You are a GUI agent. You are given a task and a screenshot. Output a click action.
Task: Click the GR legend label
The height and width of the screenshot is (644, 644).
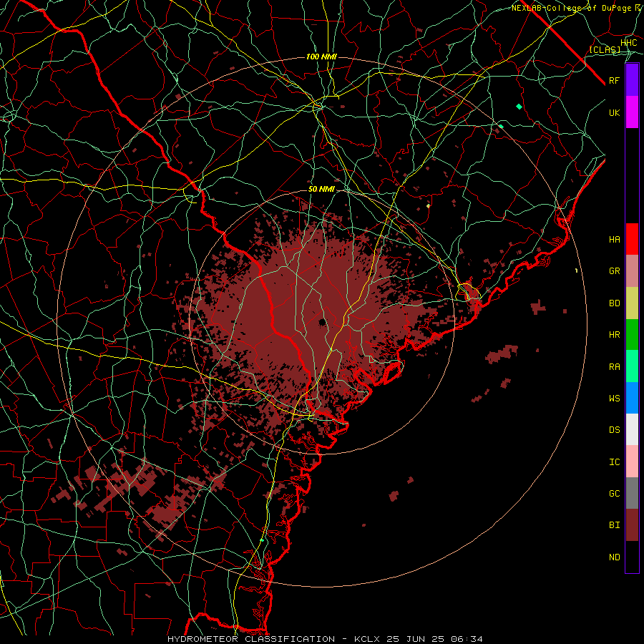pos(614,271)
